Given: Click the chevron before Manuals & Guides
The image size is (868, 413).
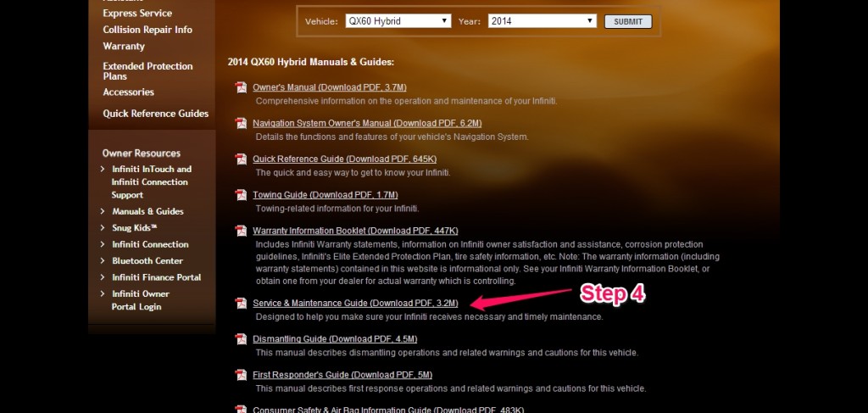Looking at the screenshot, I should [103, 211].
